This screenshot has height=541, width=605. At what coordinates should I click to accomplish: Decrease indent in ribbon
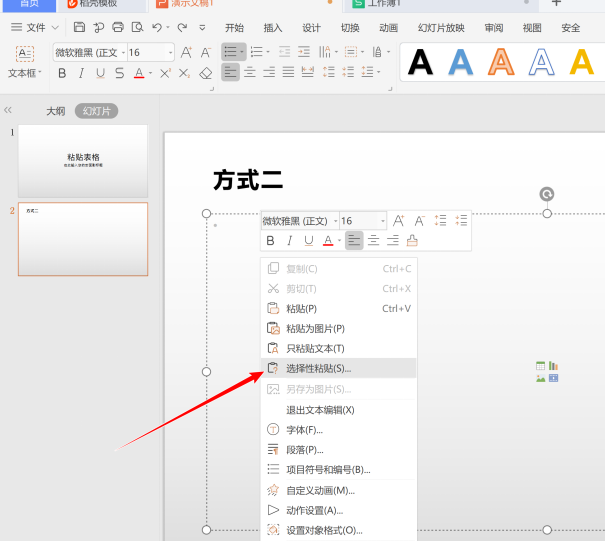tap(285, 52)
